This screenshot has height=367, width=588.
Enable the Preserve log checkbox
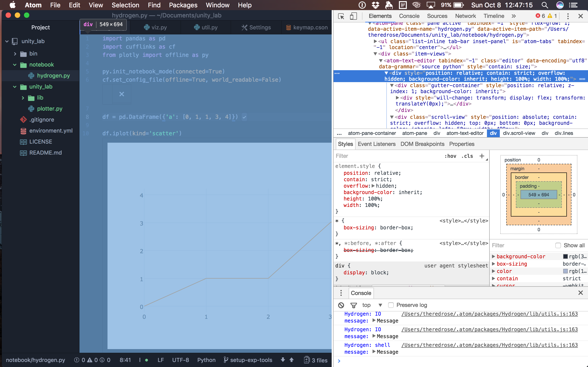391,305
